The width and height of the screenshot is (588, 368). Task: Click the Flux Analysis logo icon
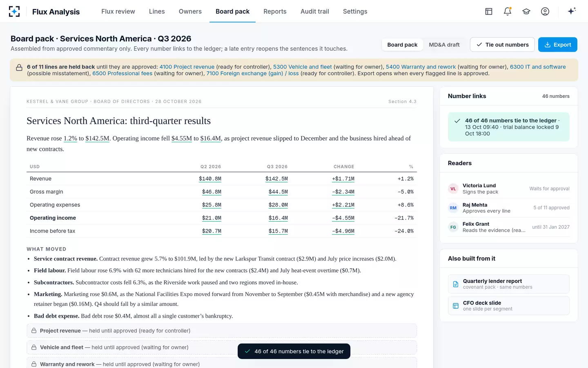pos(14,11)
